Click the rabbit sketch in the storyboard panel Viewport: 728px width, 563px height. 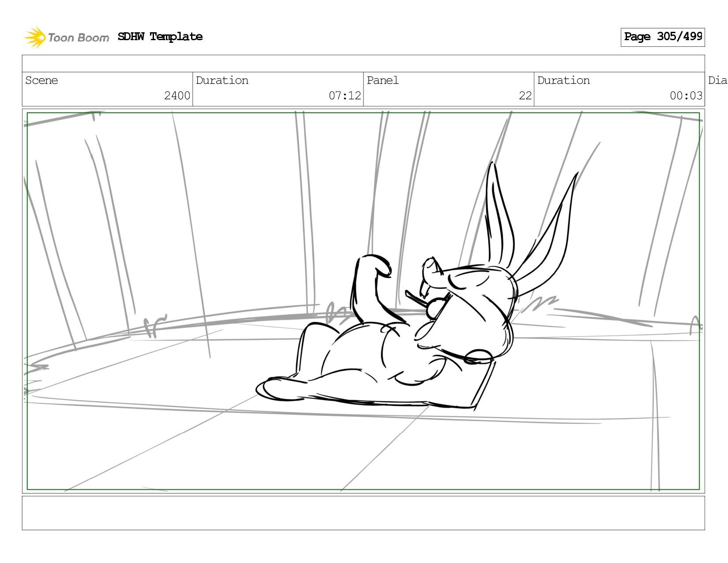click(x=417, y=287)
